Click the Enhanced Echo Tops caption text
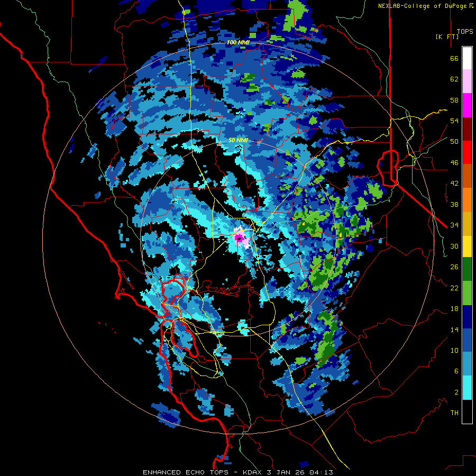The height and width of the screenshot is (476, 476). click(237, 472)
